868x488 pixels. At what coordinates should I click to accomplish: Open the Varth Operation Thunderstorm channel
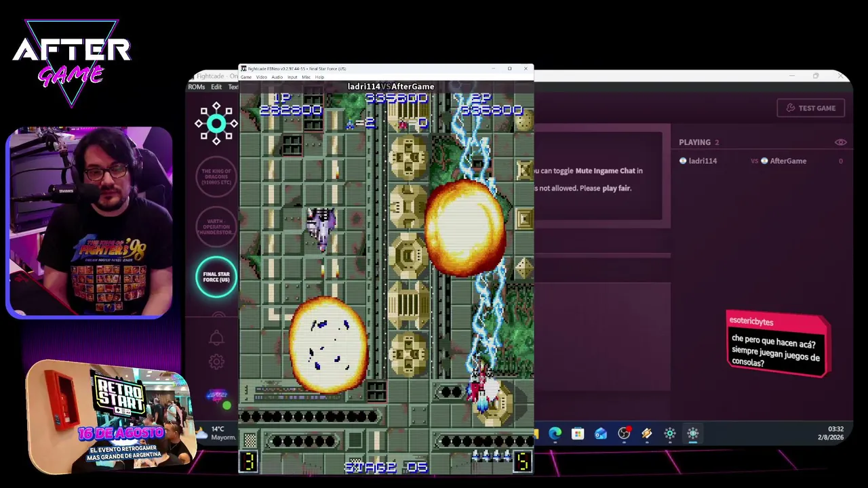216,226
